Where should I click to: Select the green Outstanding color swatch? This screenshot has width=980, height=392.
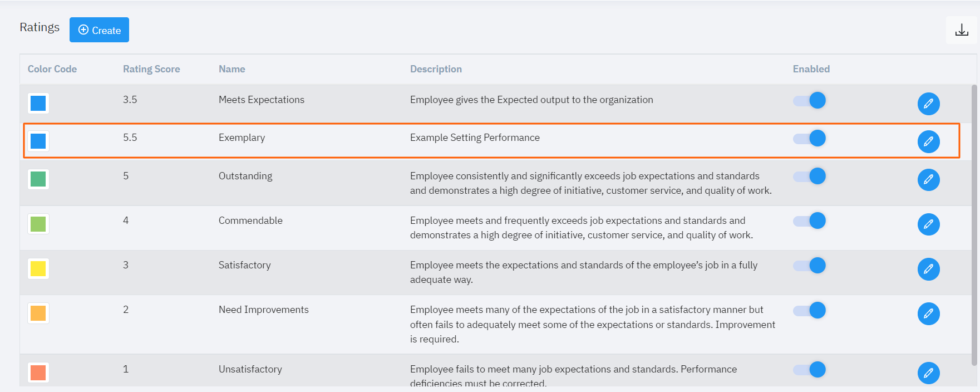[38, 179]
